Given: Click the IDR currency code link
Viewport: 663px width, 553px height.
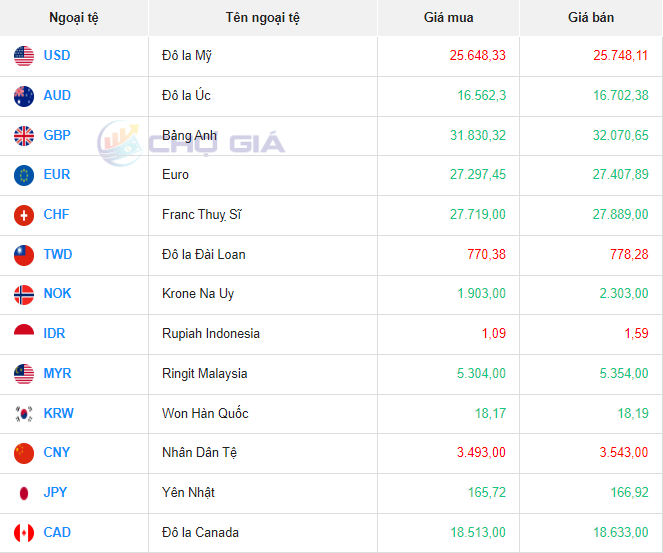Looking at the screenshot, I should (x=55, y=334).
